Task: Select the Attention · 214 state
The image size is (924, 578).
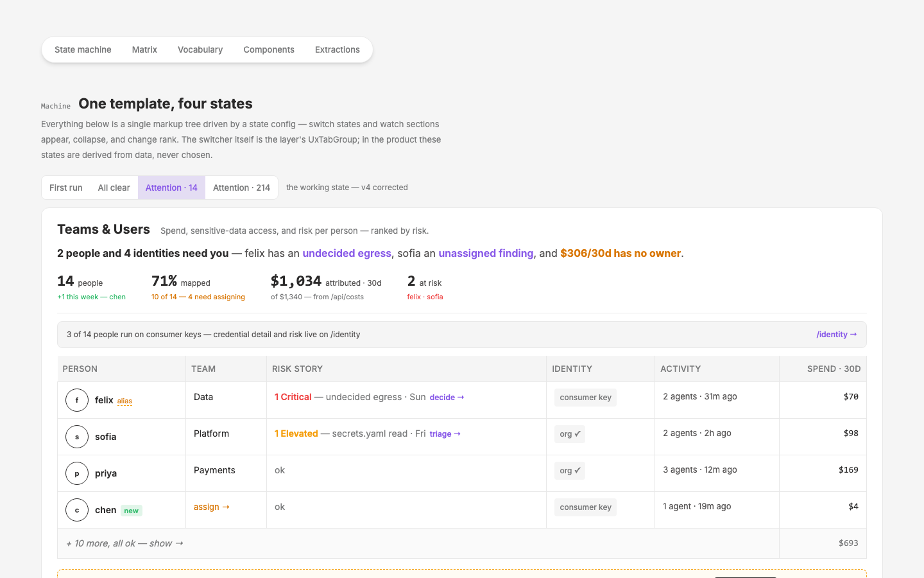Action: (241, 188)
